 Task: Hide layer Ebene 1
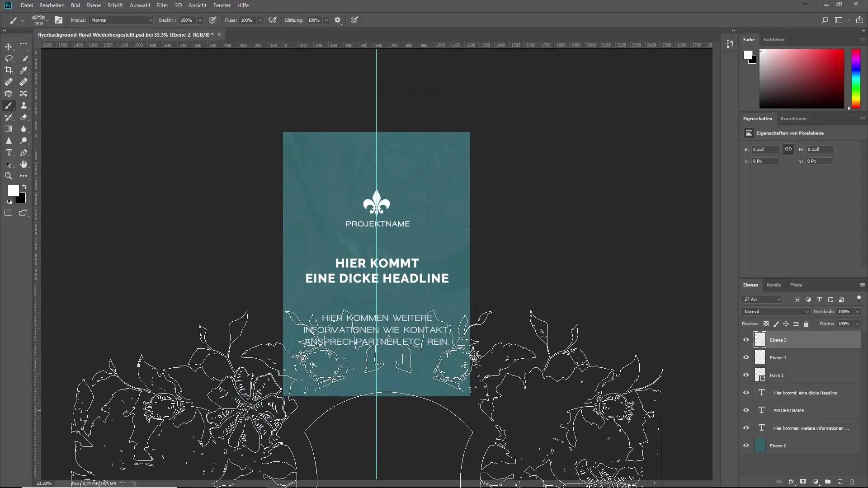pyautogui.click(x=746, y=357)
